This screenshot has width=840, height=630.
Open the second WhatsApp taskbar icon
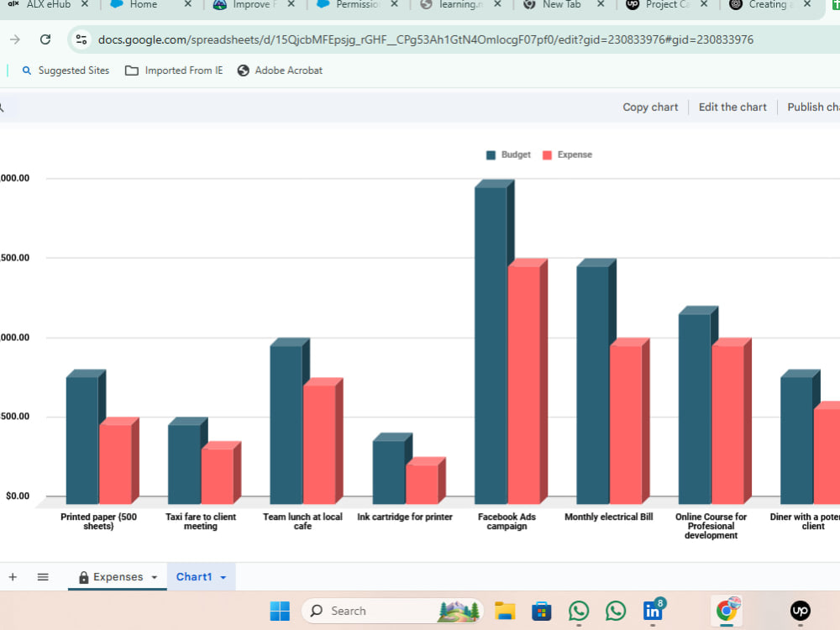click(x=616, y=611)
